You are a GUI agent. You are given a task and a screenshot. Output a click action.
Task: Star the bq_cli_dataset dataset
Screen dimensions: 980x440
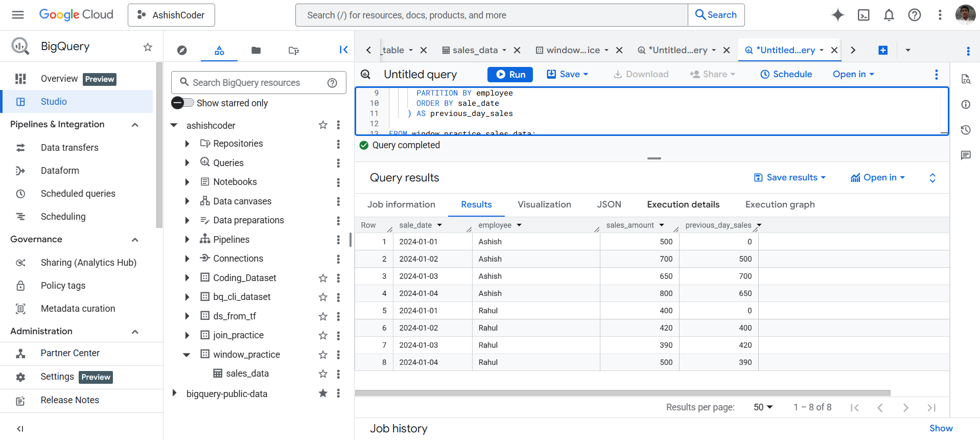coord(323,297)
